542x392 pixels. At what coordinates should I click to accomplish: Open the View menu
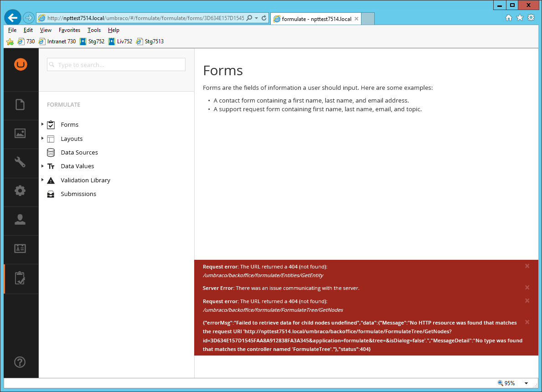46,30
